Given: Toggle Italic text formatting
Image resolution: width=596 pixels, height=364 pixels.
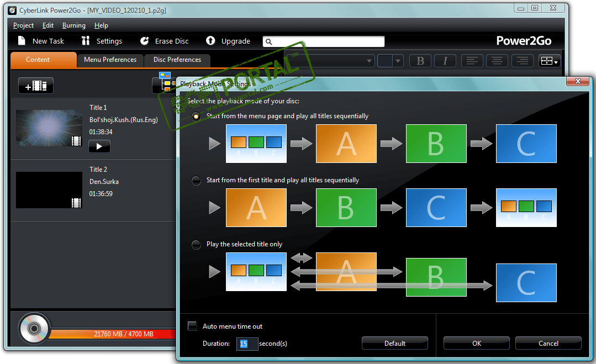Looking at the screenshot, I should click(445, 61).
